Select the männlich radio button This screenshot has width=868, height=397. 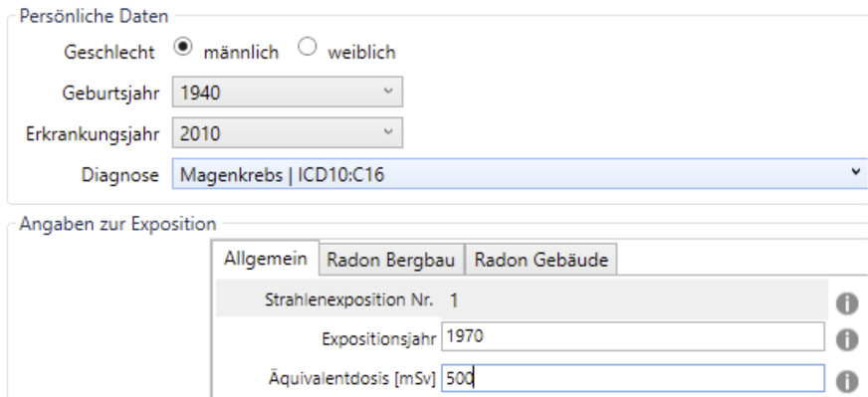183,48
